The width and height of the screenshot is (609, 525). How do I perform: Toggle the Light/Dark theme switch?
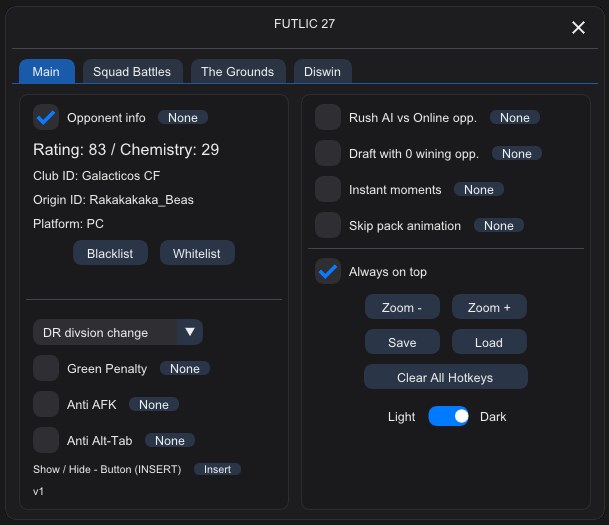point(448,416)
